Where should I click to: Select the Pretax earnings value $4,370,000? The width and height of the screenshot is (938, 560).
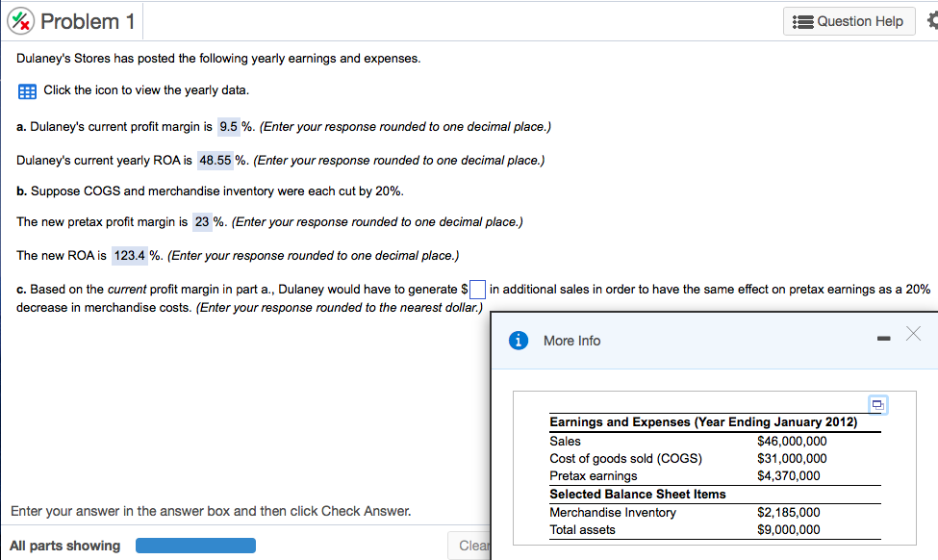789,476
